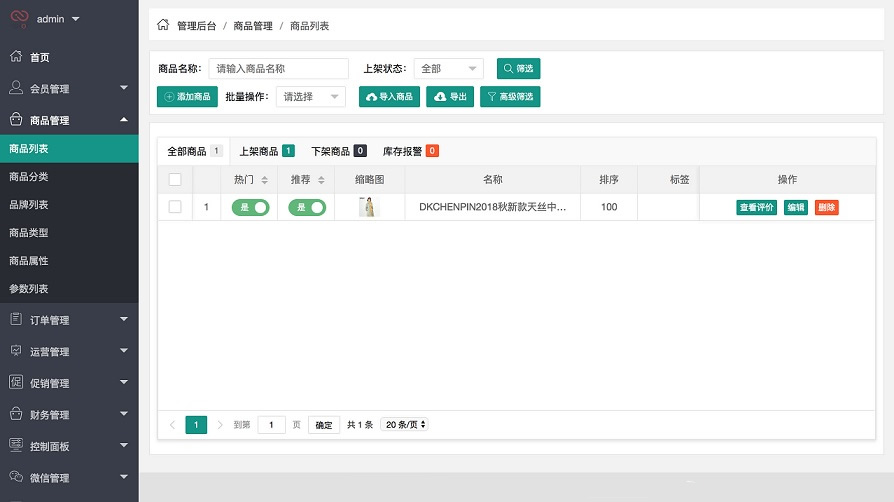
Task: Click 删除 for the DKCHENPIN product
Action: coord(827,207)
